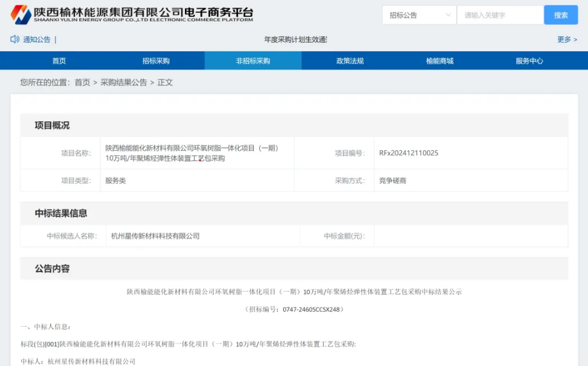Click 首页 in the breadcrumb
The image size is (588, 366).
[x=82, y=83]
